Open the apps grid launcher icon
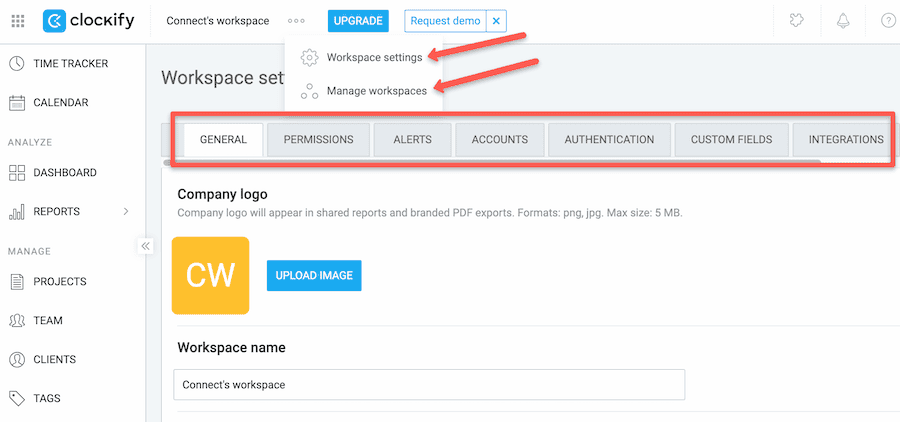The width and height of the screenshot is (900, 422). [x=18, y=21]
